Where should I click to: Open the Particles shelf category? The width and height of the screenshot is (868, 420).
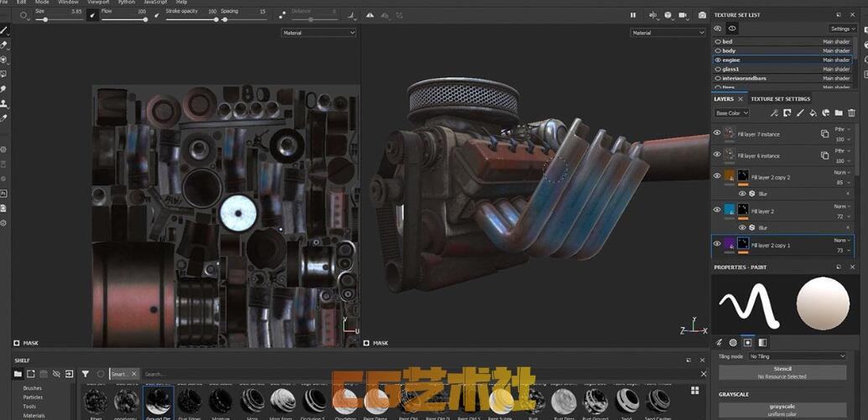tap(33, 397)
